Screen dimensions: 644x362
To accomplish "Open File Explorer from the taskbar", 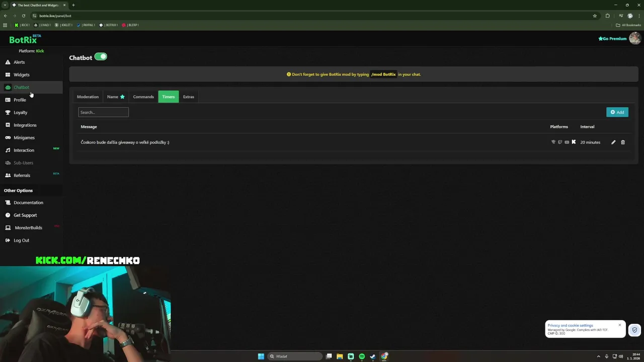I will point(340,356).
